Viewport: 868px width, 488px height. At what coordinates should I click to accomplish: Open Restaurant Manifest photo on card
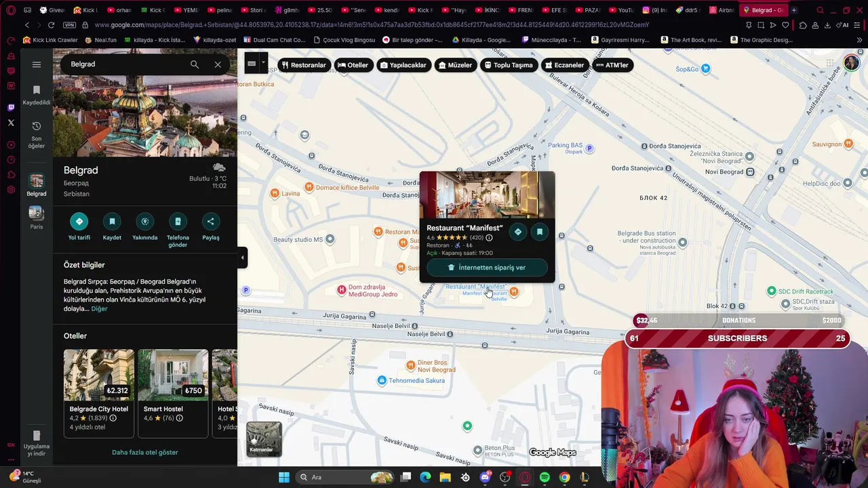(487, 195)
